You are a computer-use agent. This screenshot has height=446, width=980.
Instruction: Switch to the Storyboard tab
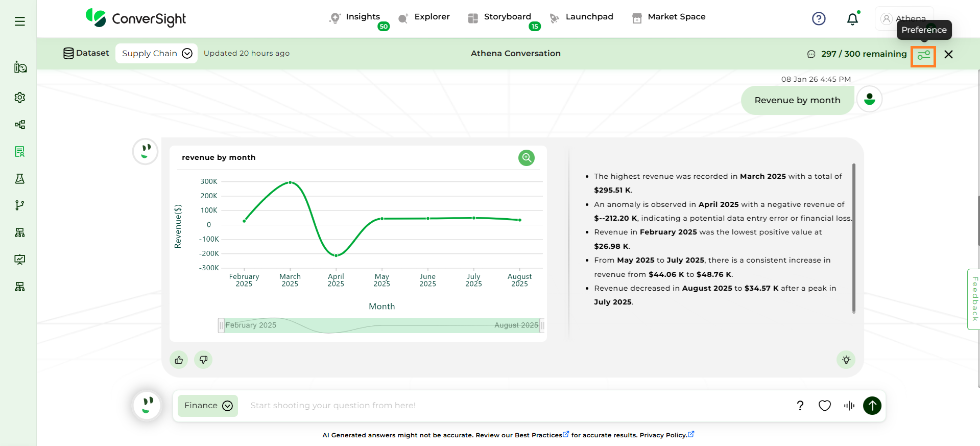[x=507, y=17]
